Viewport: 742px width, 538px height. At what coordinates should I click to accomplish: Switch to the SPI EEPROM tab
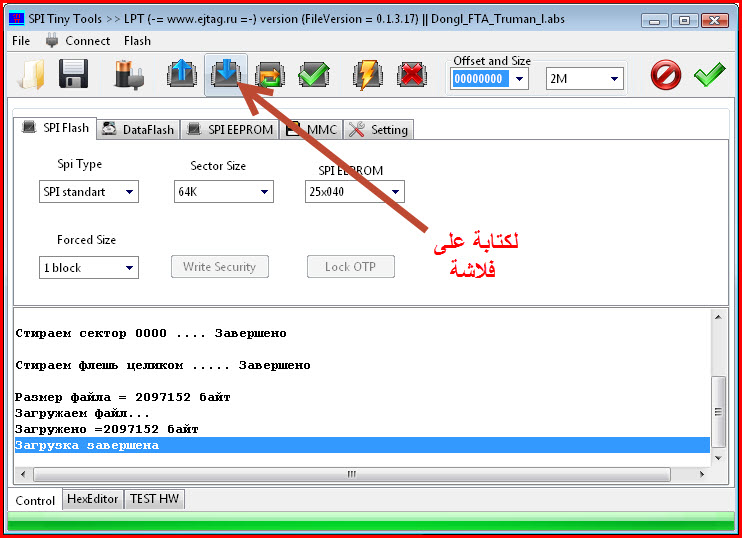point(230,130)
